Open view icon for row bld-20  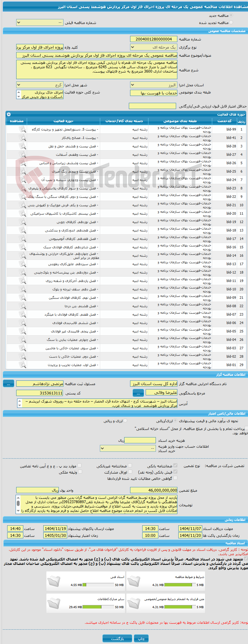(22, 213)
